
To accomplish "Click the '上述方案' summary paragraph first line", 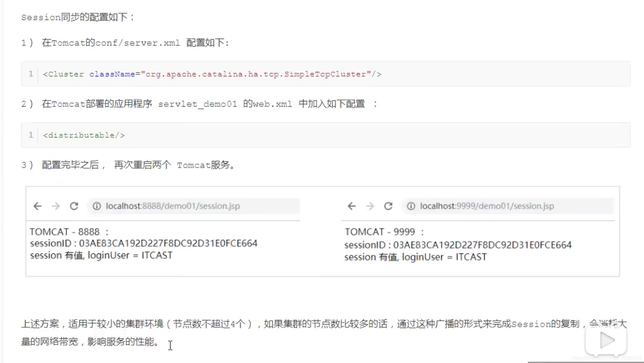I will [324, 324].
